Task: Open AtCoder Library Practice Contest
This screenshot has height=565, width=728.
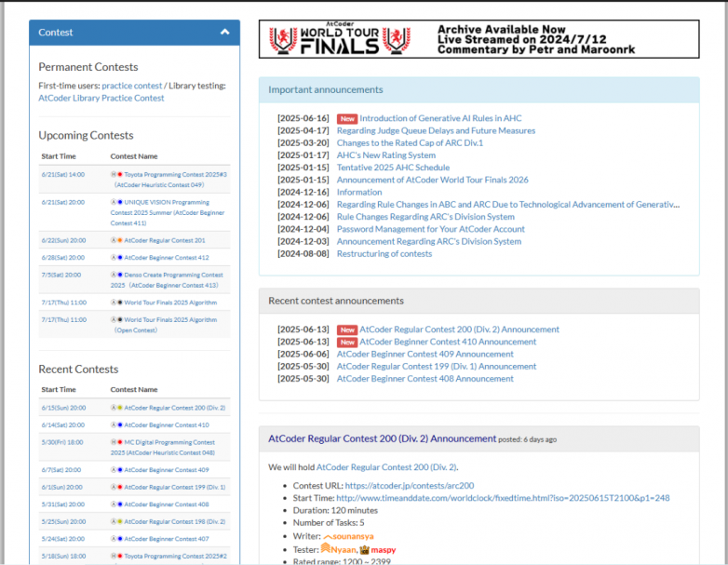Action: coord(101,98)
